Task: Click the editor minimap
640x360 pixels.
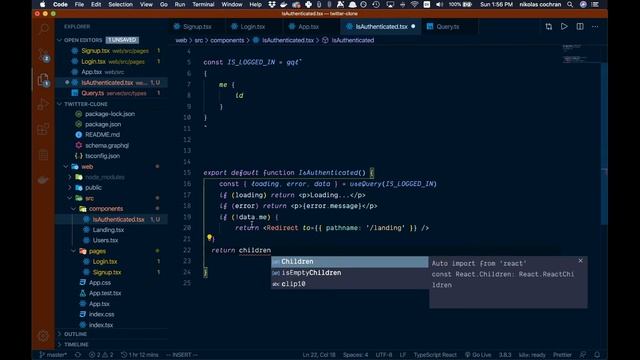Action: click(580, 53)
